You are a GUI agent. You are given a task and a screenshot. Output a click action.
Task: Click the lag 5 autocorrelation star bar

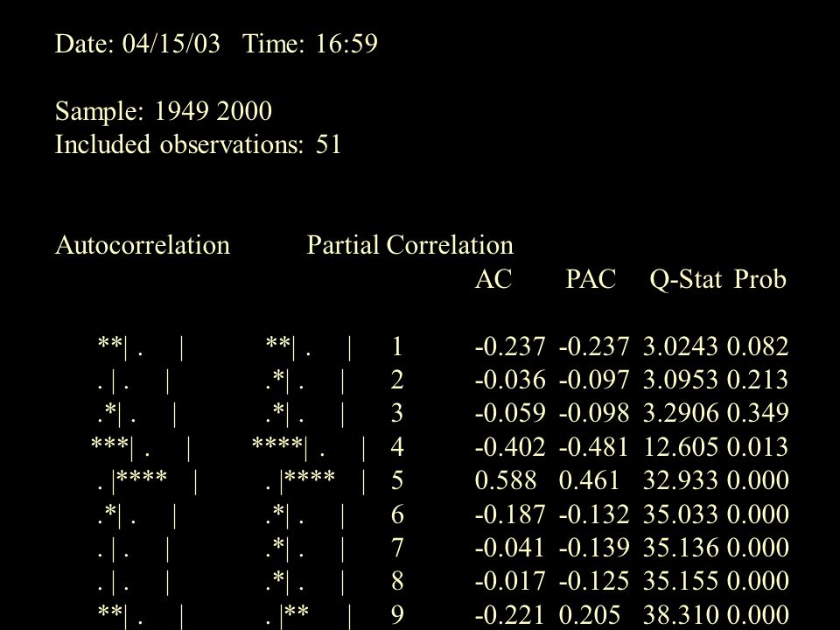point(142,477)
